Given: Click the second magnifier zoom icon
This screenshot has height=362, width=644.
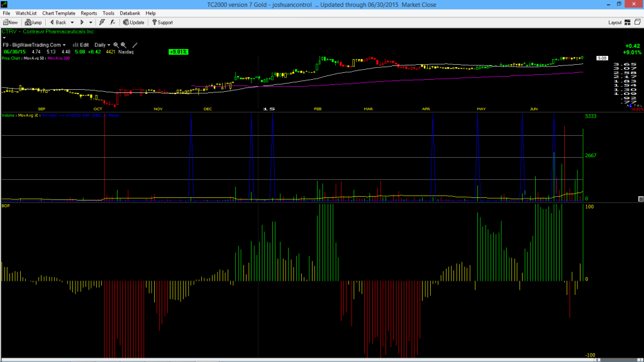Looking at the screenshot, I should (x=123, y=45).
